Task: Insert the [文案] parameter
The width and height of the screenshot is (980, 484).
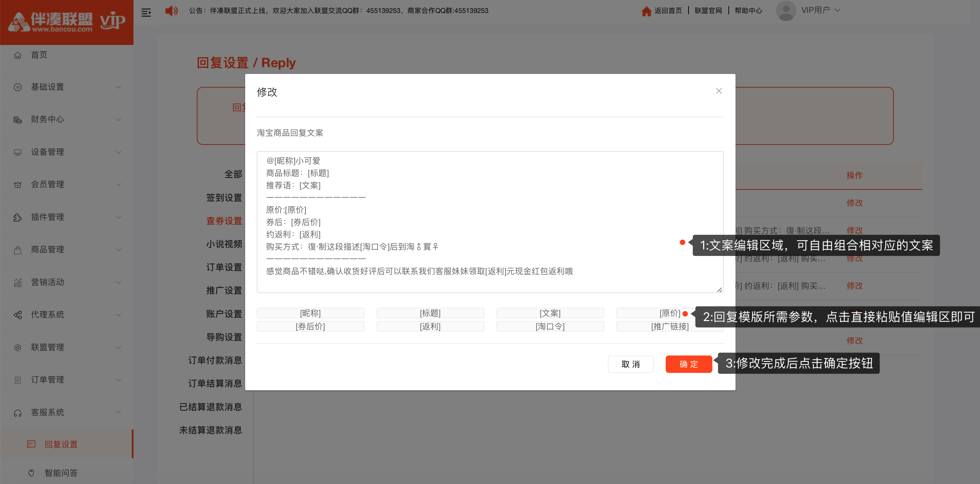Action: tap(550, 313)
